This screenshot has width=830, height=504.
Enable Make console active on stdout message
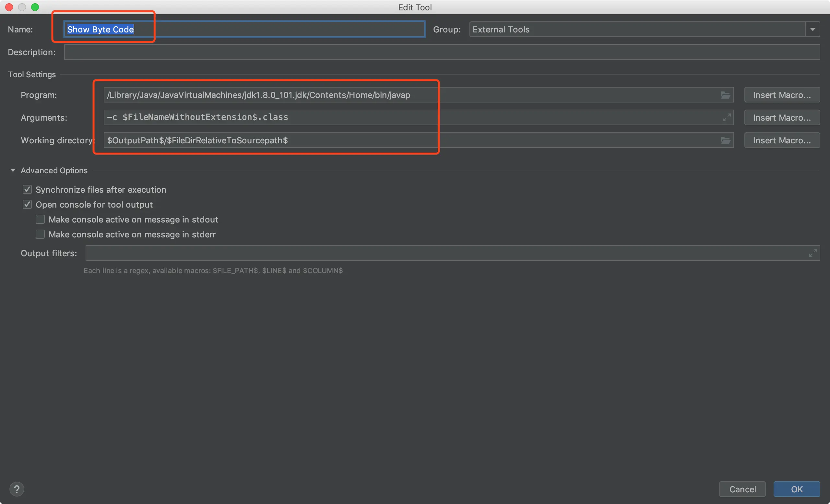coord(40,219)
